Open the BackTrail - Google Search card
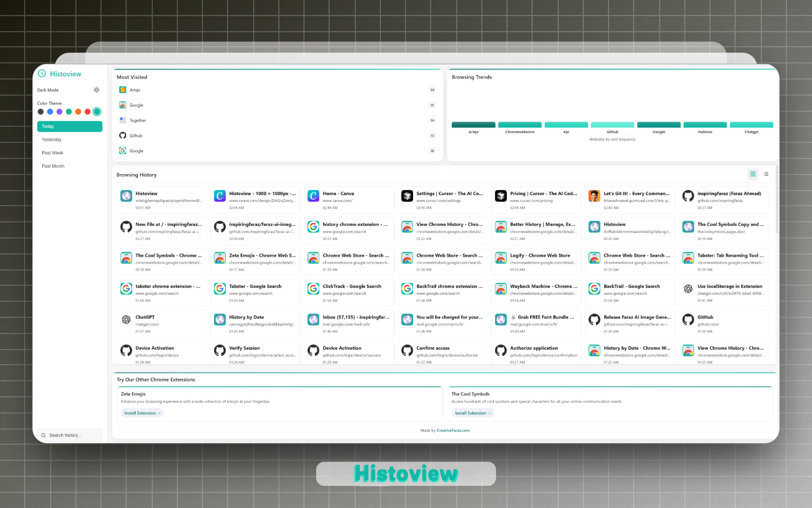 point(630,293)
